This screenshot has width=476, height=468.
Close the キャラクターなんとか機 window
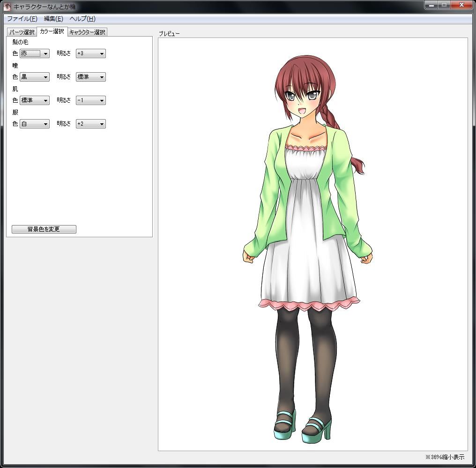461,5
